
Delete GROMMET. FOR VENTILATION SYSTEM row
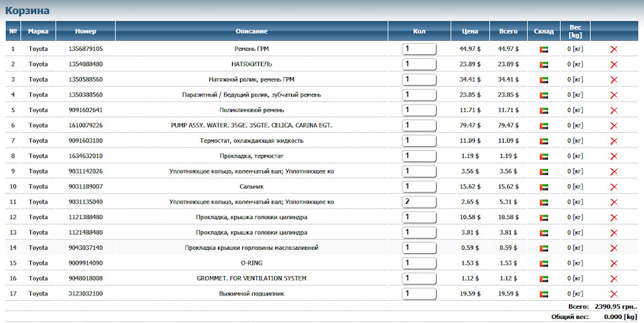(x=614, y=279)
